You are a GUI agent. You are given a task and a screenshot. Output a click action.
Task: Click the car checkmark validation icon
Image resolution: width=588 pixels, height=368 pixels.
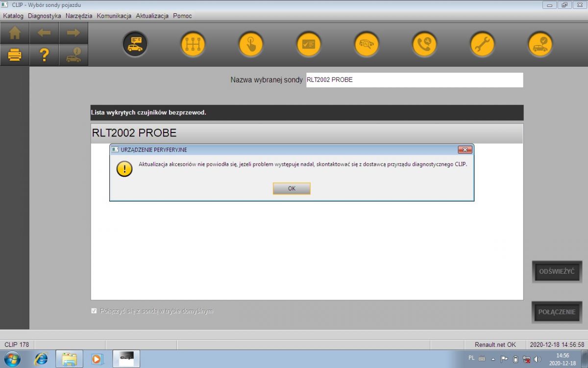tap(540, 45)
